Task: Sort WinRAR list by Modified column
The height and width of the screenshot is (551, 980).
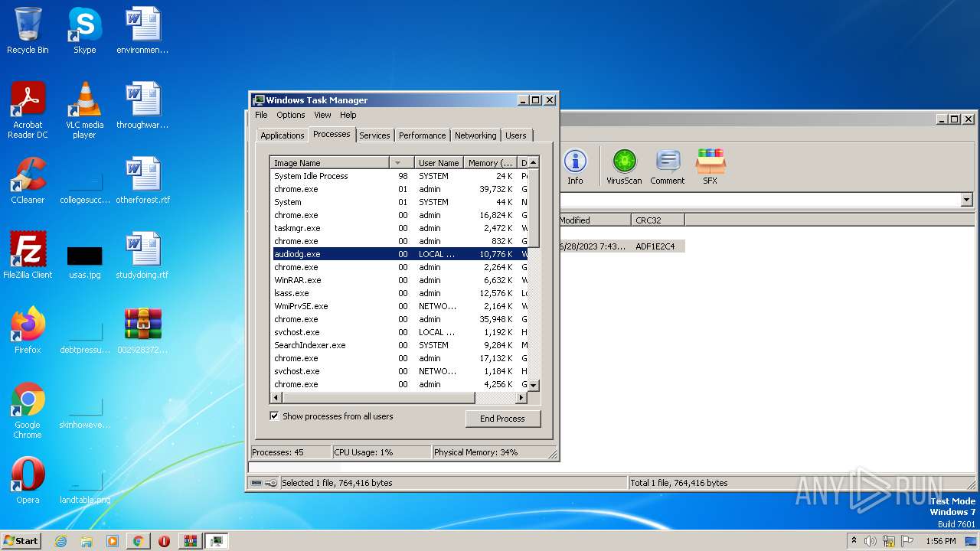Action: [x=595, y=220]
